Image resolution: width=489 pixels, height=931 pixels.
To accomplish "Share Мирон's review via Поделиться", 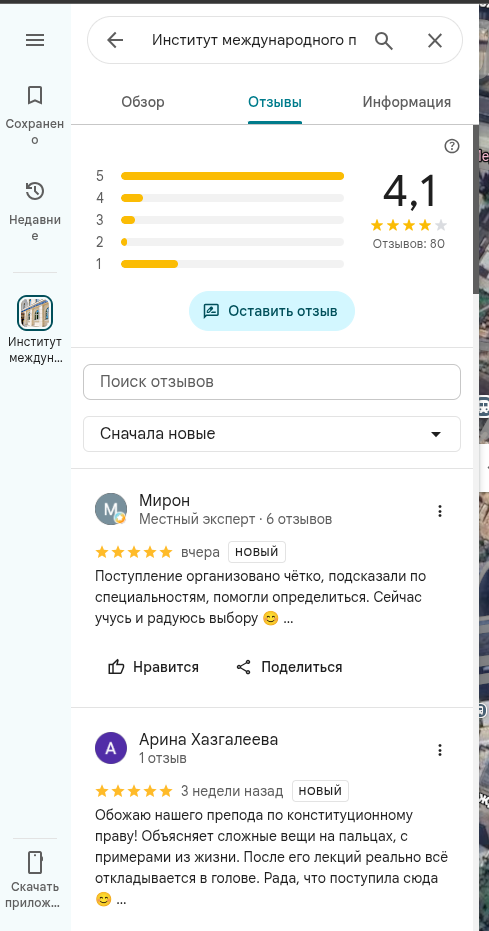I will (289, 667).
